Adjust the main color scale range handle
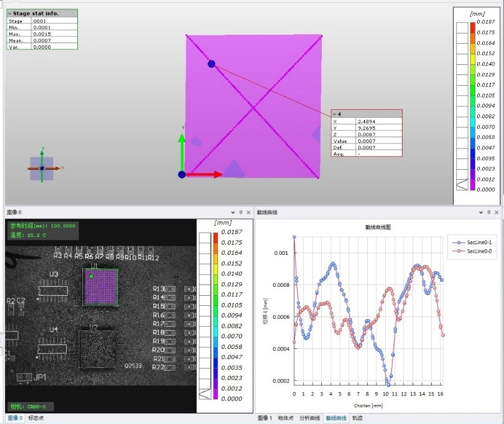504x424 pixels. [x=462, y=184]
